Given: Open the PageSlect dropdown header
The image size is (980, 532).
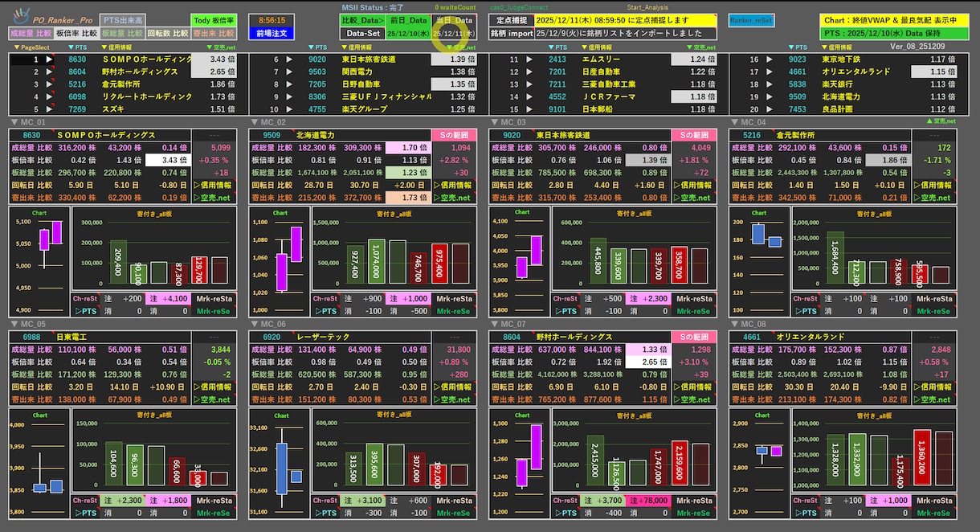Looking at the screenshot, I should [33, 47].
